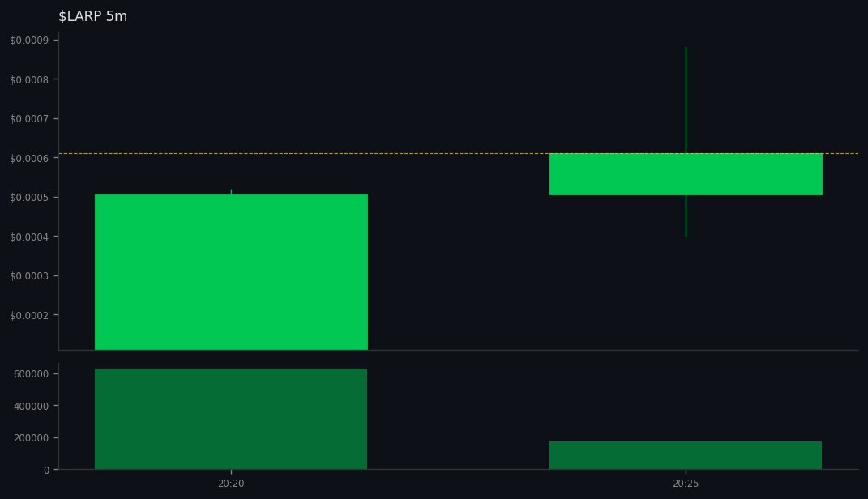868x499 pixels.
Task: Click the $0.0006 price axis label
Action: coord(30,157)
